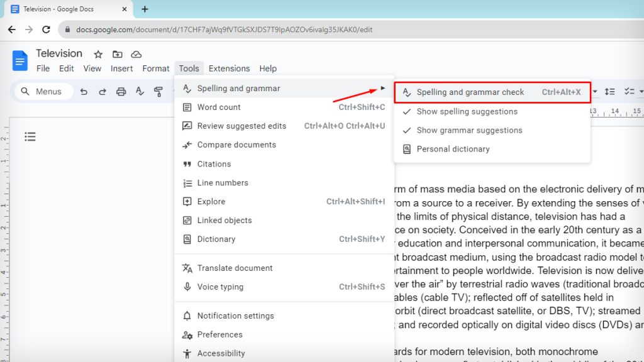Click the Spelling check icon in toolbar
The image size is (644, 362).
coord(140,91)
